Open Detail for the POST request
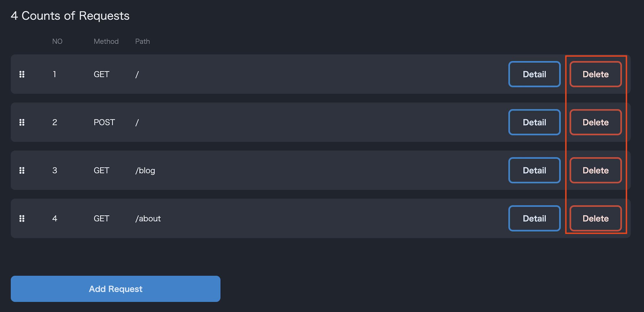Image resolution: width=644 pixels, height=312 pixels. tap(534, 122)
